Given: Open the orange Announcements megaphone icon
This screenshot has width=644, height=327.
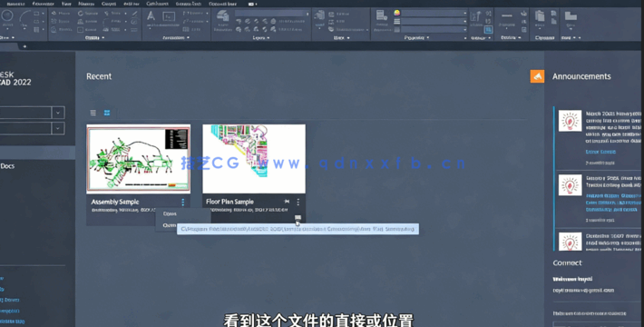Looking at the screenshot, I should coord(537,76).
